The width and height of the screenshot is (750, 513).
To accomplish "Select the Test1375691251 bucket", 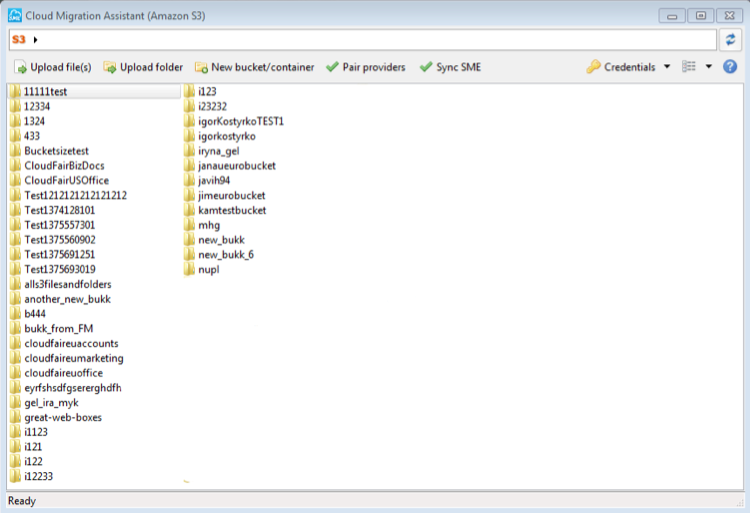I will [60, 254].
